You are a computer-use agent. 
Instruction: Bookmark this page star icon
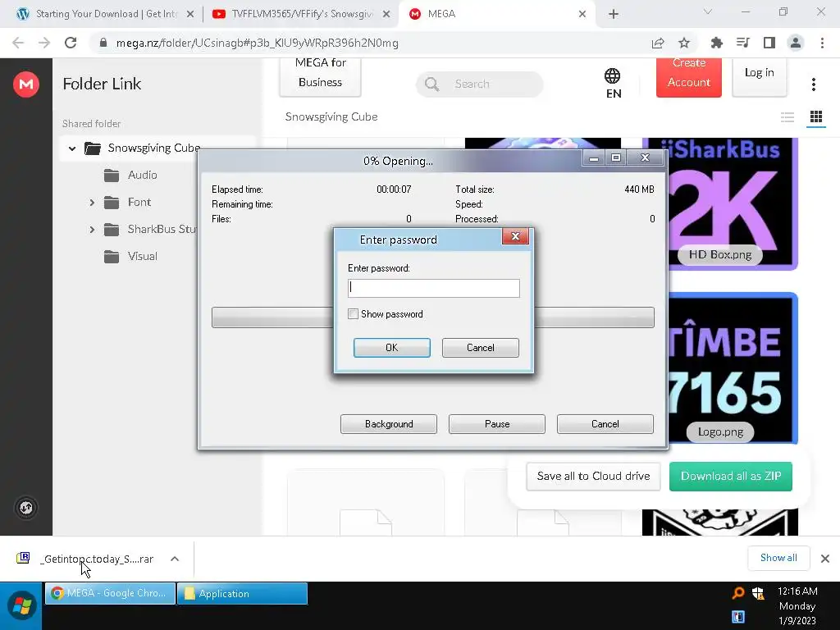click(x=684, y=43)
